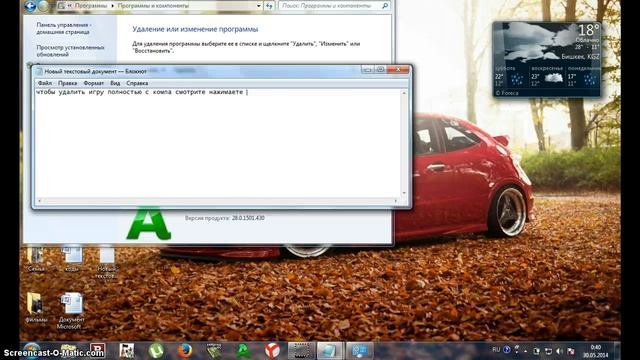The width and height of the screenshot is (640, 360).
Task: Maximize the Notepad window
Action: tap(380, 70)
